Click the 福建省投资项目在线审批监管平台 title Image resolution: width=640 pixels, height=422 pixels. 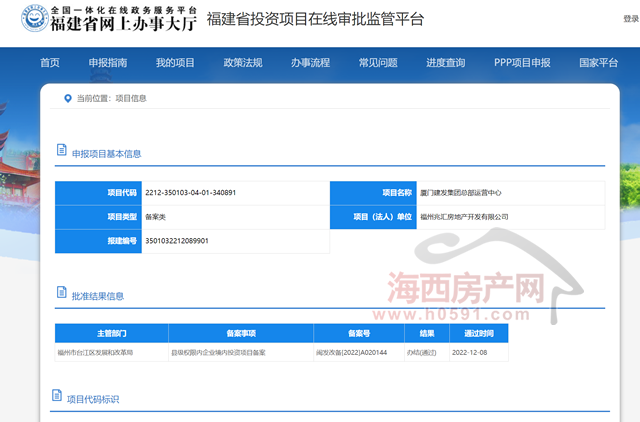pos(315,19)
